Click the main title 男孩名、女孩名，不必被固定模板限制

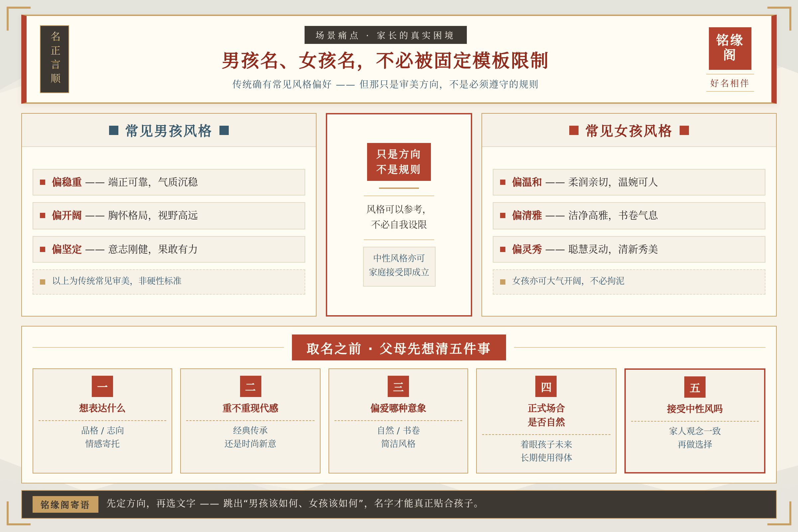(x=385, y=61)
